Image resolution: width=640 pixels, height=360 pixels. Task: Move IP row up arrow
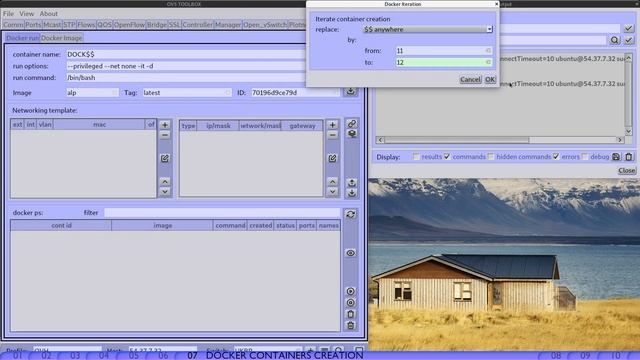click(333, 182)
